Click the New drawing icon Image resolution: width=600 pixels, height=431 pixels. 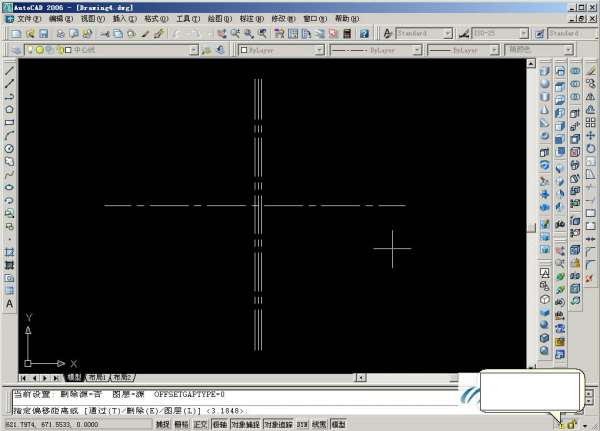[16, 33]
